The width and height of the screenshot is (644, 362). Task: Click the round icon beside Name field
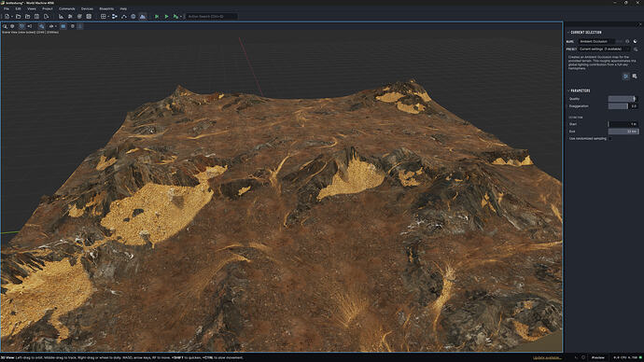coord(627,41)
